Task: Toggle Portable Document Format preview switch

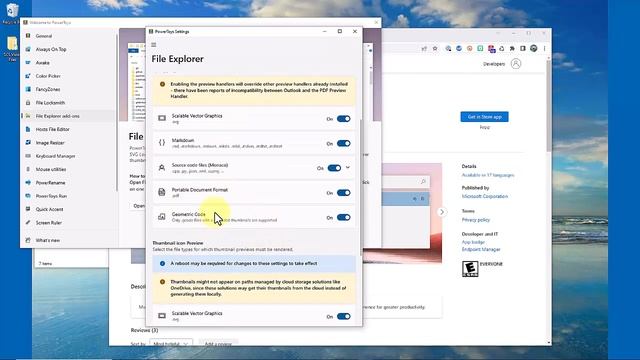Action: click(344, 193)
